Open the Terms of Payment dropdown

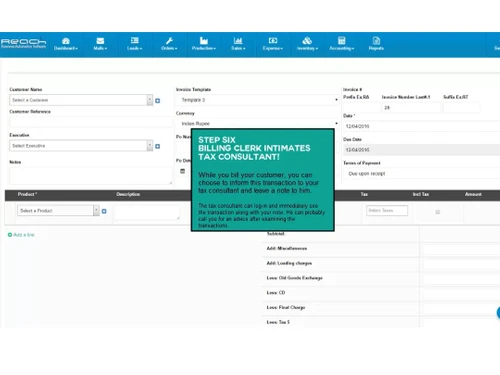[x=421, y=173]
